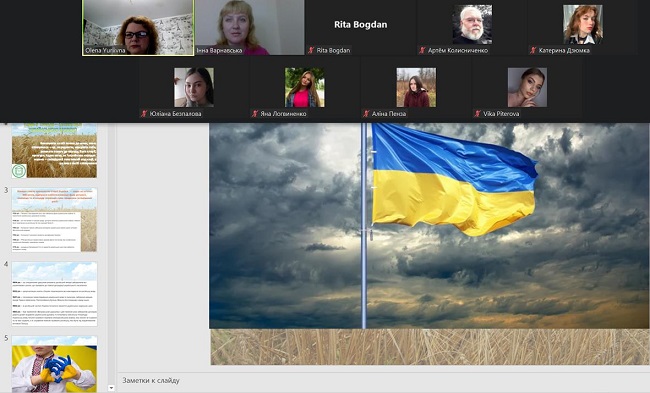Click Артём Колониченко's profile picture
The height and width of the screenshot is (393, 650).
[x=472, y=24]
